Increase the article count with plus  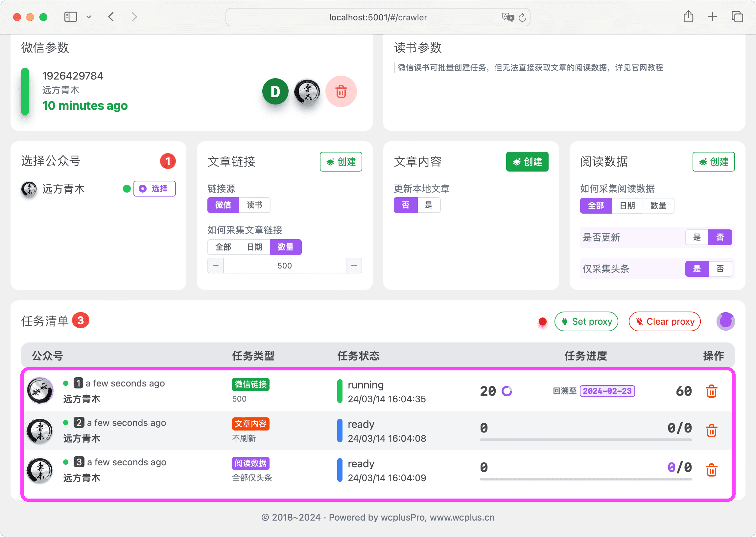[x=354, y=266]
